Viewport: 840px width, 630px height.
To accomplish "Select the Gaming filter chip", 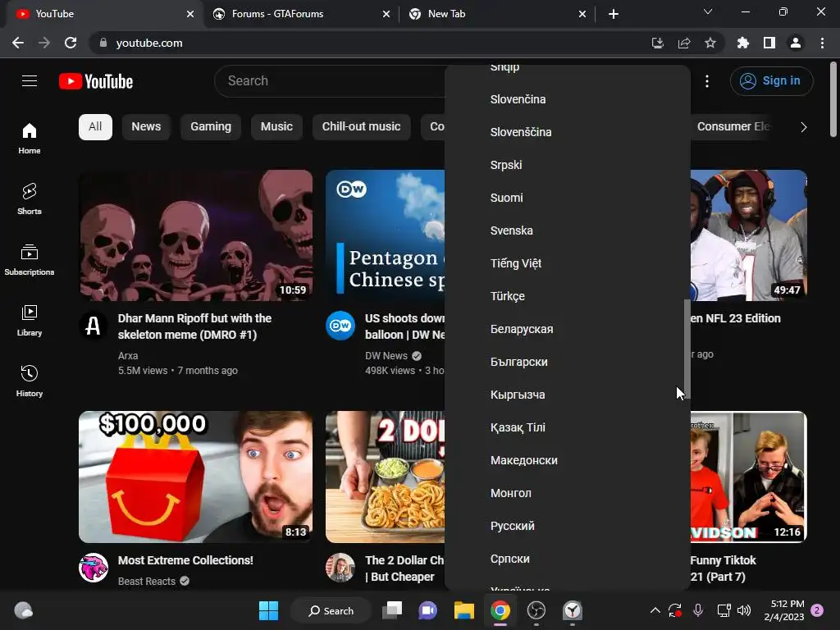I will coord(211,127).
